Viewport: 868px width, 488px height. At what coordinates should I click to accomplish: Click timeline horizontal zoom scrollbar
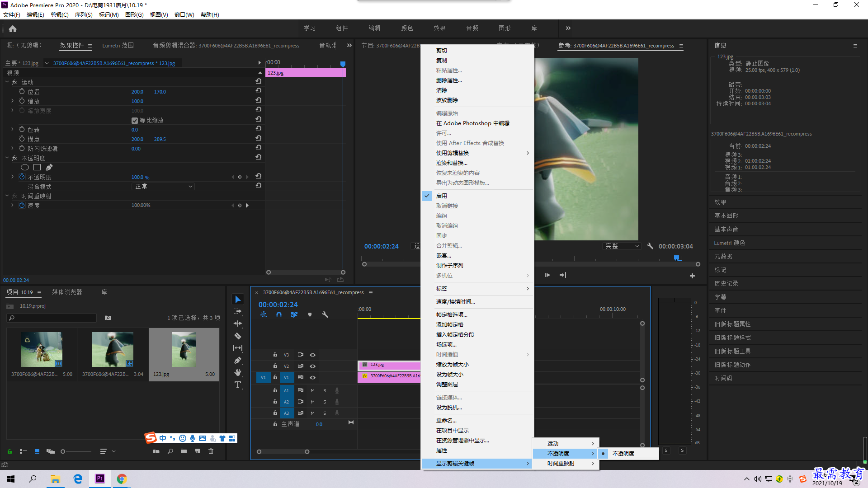point(283,451)
